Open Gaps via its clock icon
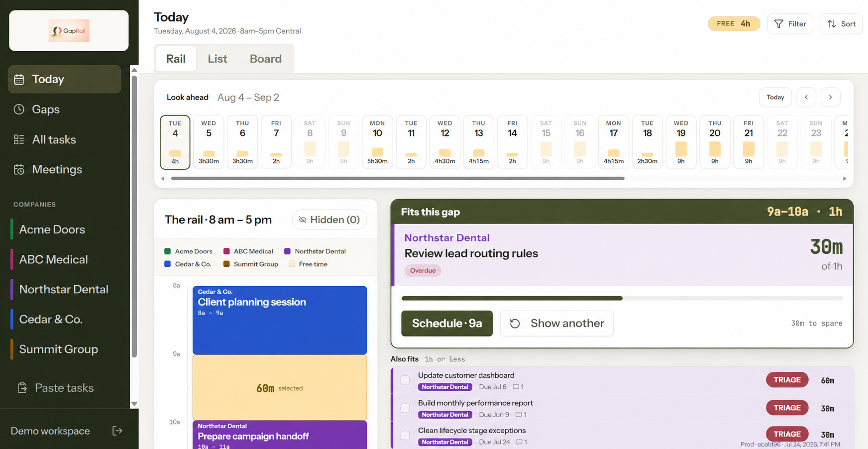868x449 pixels. pos(19,109)
